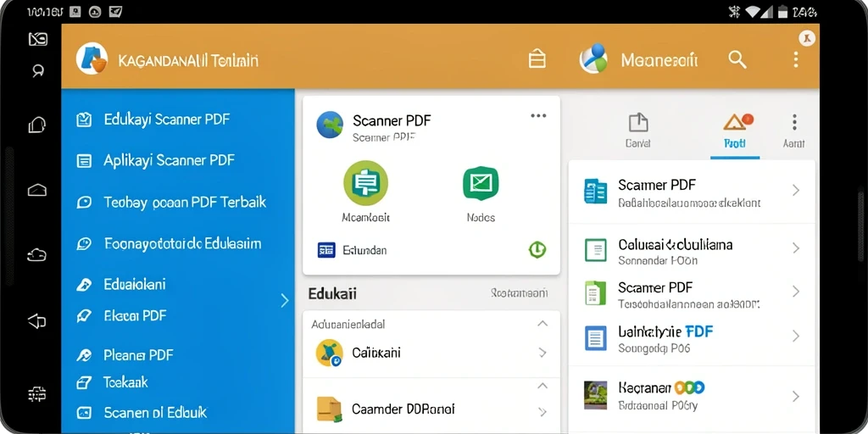The width and height of the screenshot is (868, 434).
Task: Click the document icon of the first Scamer PDF row
Action: (596, 191)
